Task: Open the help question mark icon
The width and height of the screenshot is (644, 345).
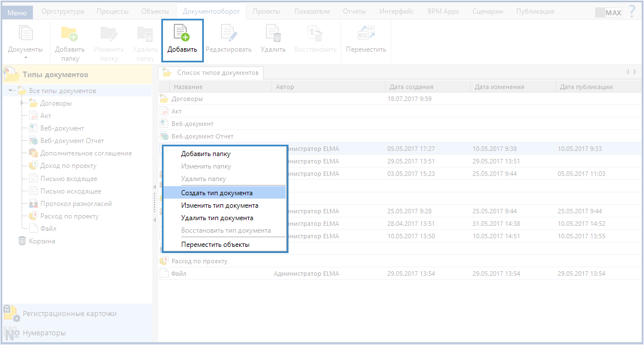Action: [x=632, y=11]
